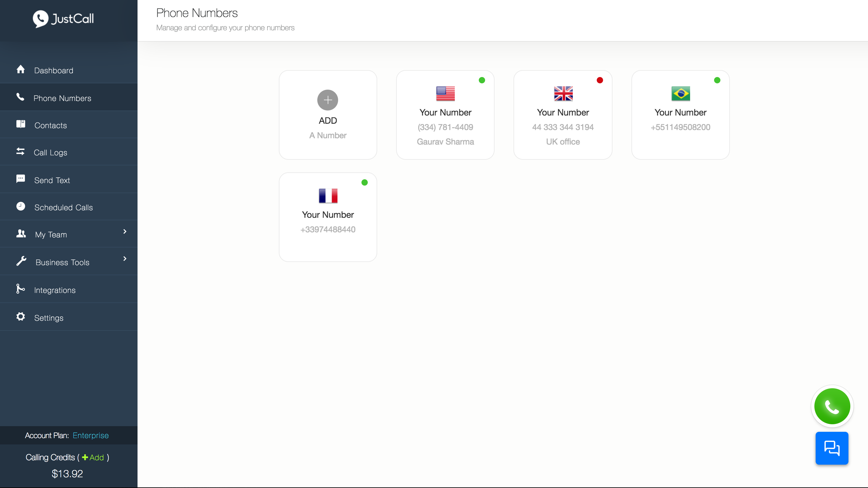Click the Send Text message icon
868x488 pixels.
(x=21, y=179)
